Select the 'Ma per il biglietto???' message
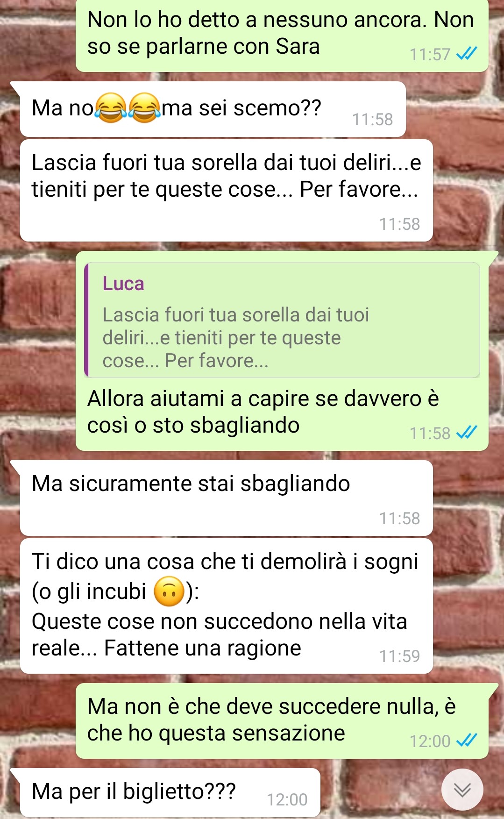504x819 pixels. pyautogui.click(x=170, y=792)
